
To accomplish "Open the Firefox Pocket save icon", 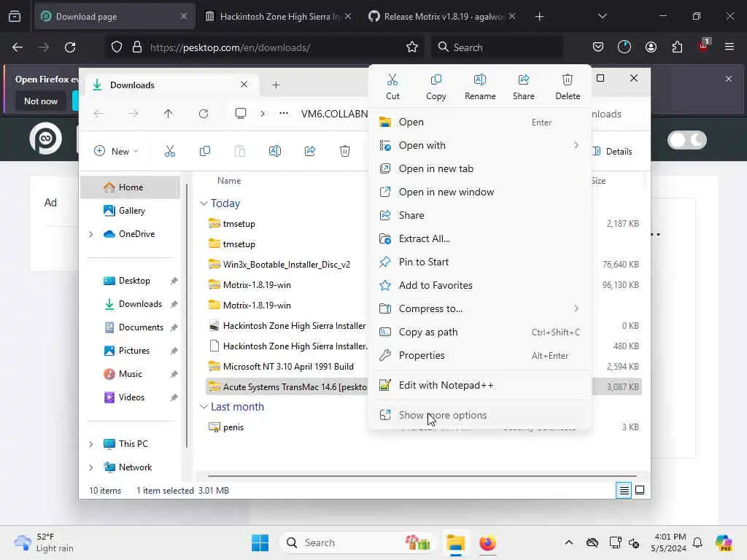I will click(x=598, y=47).
